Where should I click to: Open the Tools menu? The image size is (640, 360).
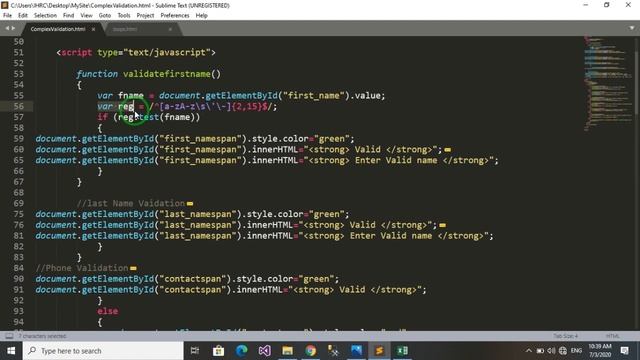pyautogui.click(x=124, y=16)
